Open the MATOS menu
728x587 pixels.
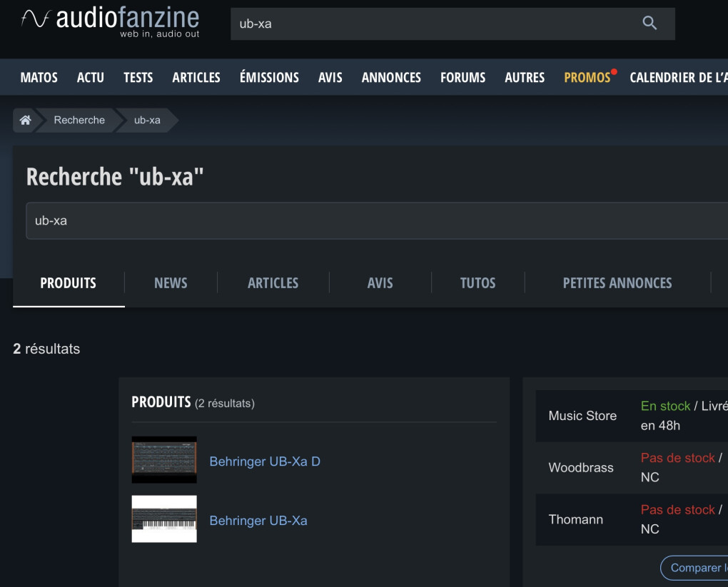39,78
